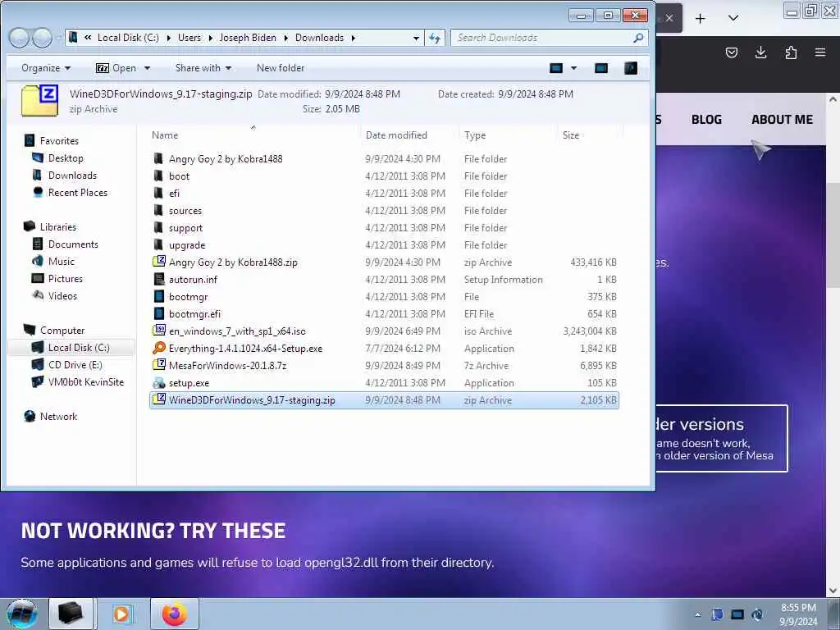Select the bootmgr.efi file icon
The image size is (840, 630).
point(159,313)
